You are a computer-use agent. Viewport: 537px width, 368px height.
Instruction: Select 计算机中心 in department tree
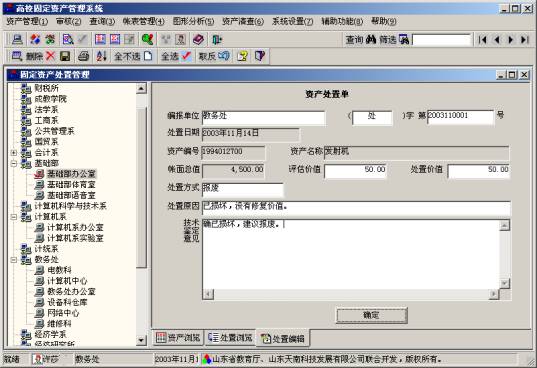point(67,281)
